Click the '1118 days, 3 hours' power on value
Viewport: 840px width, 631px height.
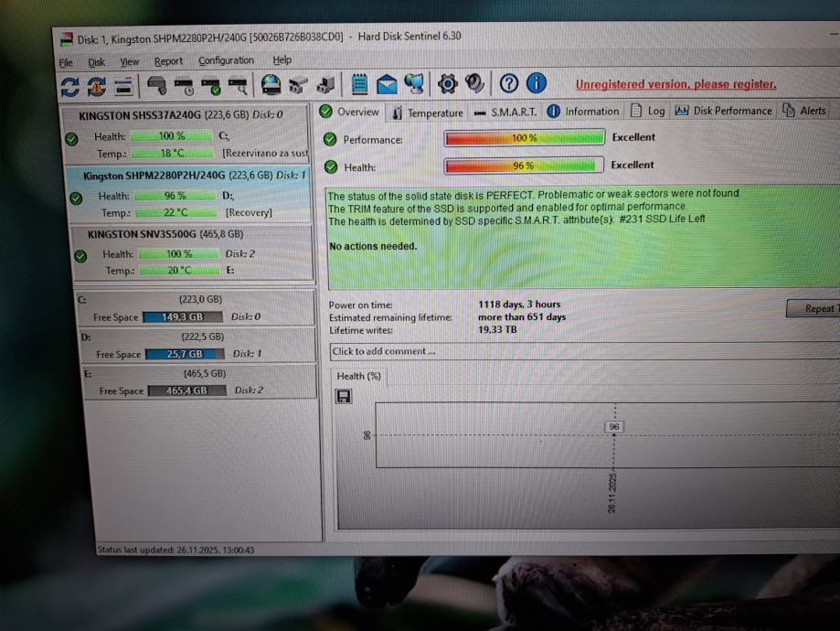[519, 304]
